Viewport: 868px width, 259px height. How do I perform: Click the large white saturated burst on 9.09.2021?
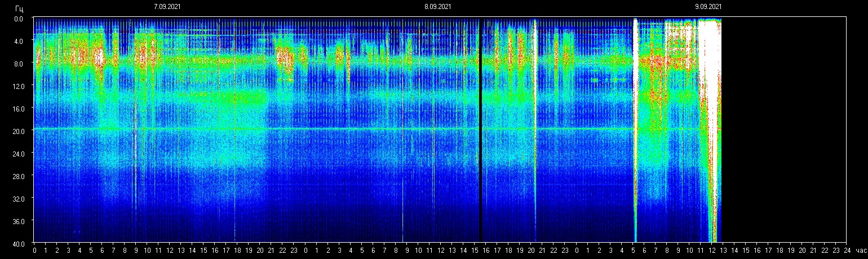[710, 84]
